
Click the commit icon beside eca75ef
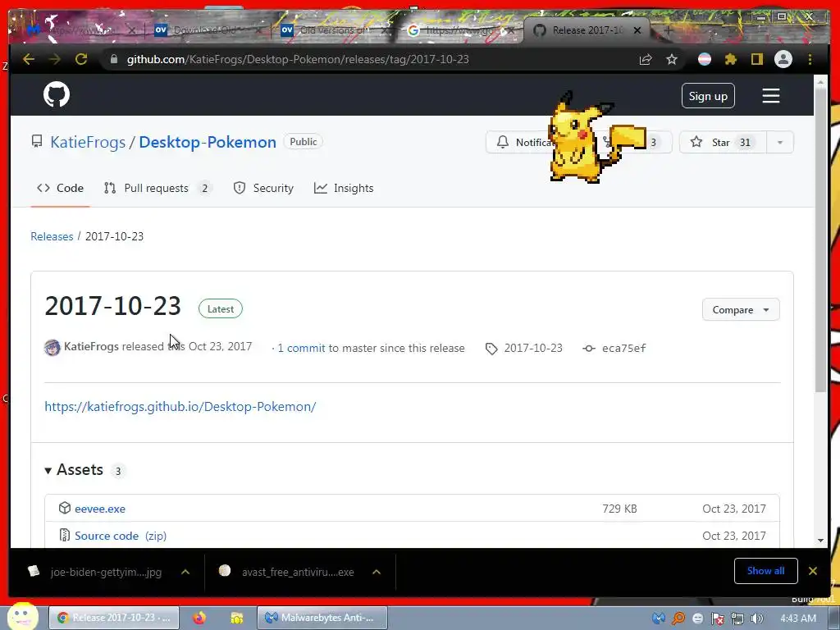[x=589, y=348]
